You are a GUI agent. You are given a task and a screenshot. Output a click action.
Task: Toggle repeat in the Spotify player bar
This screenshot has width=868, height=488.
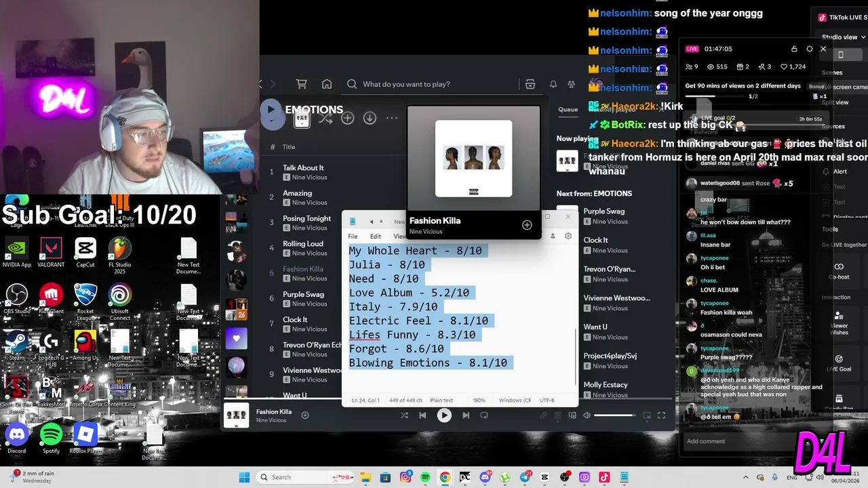[484, 415]
